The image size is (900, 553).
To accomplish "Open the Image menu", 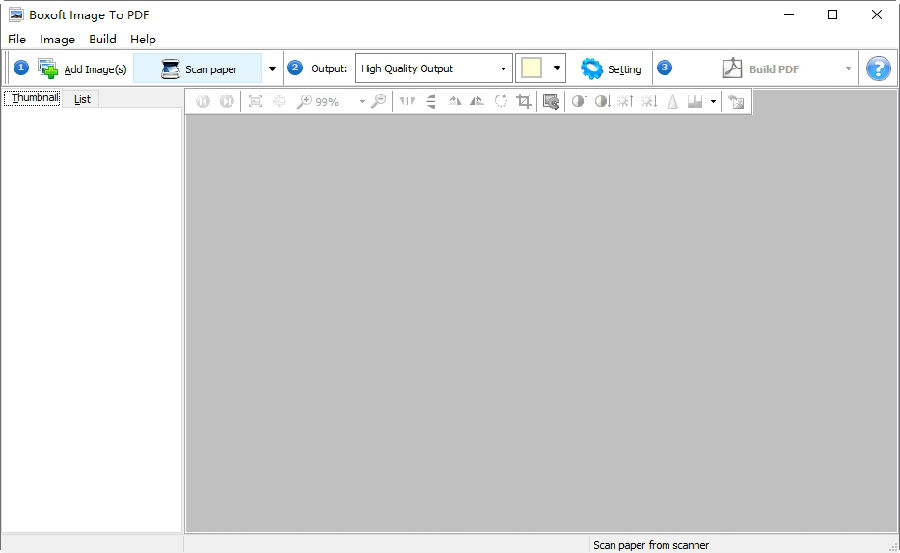I will 57,39.
